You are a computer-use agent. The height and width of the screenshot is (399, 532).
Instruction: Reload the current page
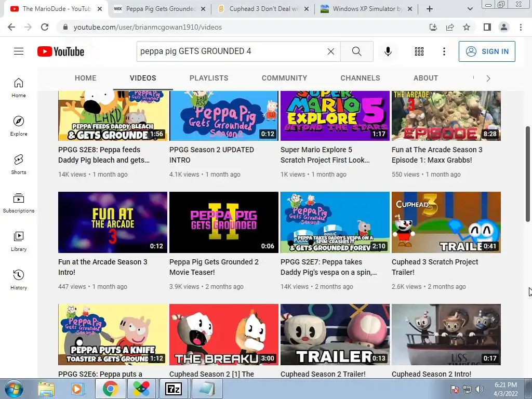coord(45,27)
